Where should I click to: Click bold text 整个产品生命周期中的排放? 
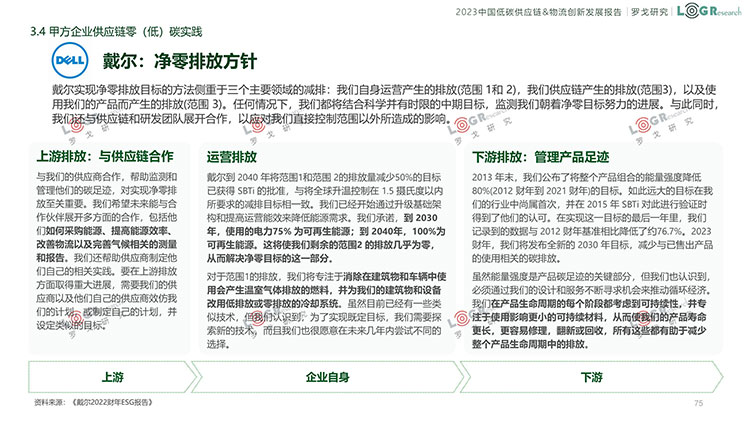pos(530,344)
